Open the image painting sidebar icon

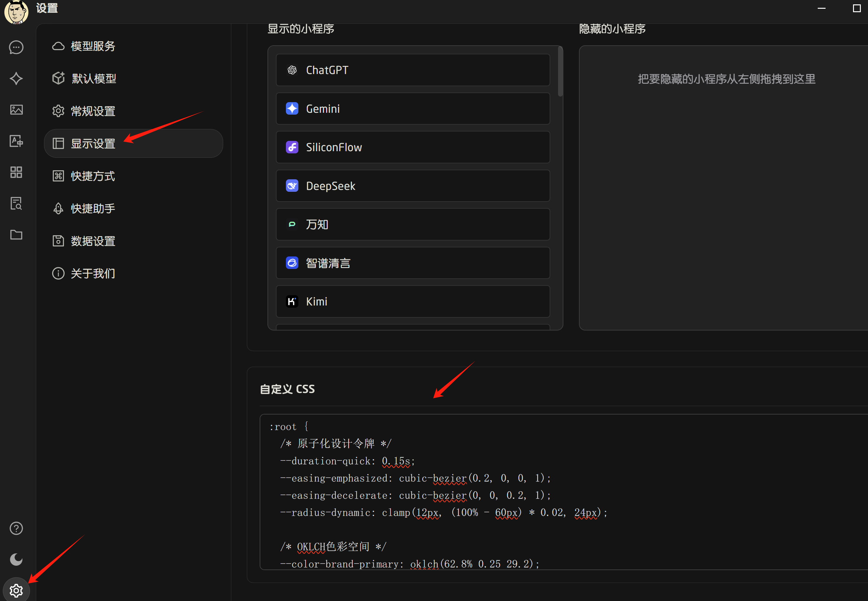(16, 110)
